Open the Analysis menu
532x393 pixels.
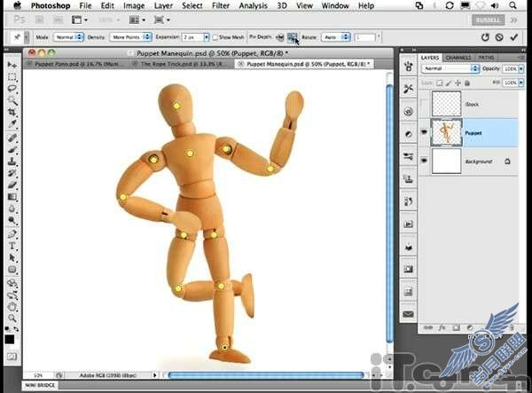pos(253,6)
